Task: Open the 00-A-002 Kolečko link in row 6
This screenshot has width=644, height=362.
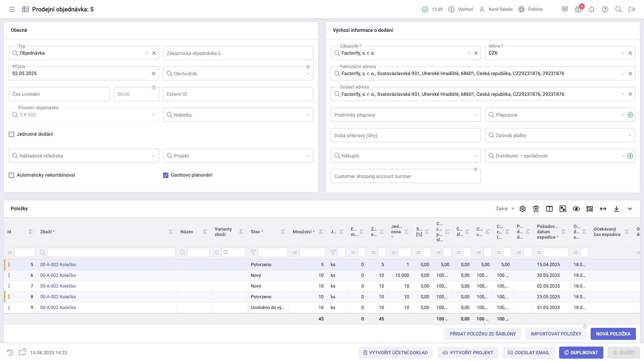Action: (x=58, y=275)
